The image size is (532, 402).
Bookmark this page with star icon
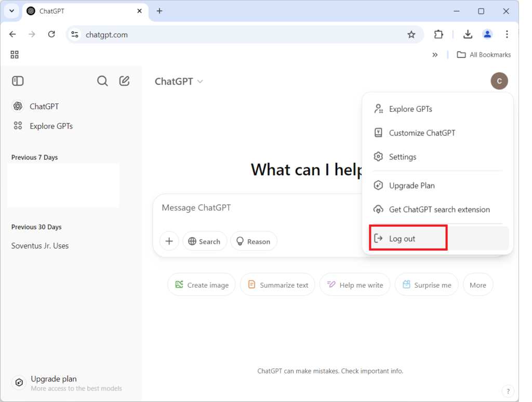411,34
